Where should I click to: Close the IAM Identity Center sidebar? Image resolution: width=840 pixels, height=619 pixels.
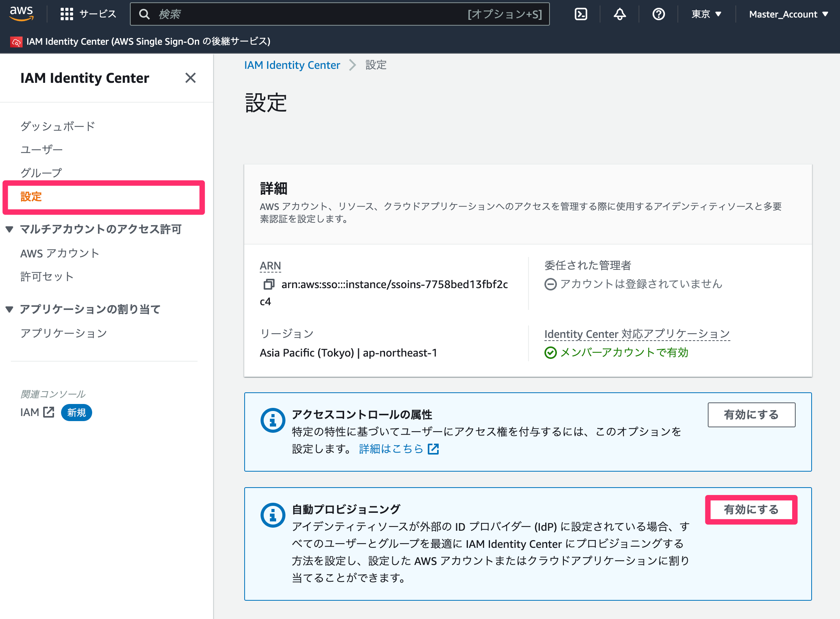[x=190, y=78]
